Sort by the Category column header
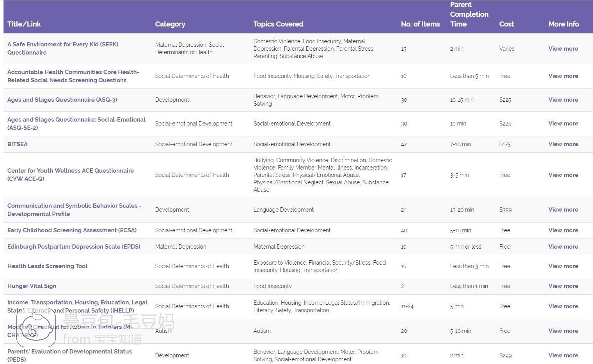 170,24
